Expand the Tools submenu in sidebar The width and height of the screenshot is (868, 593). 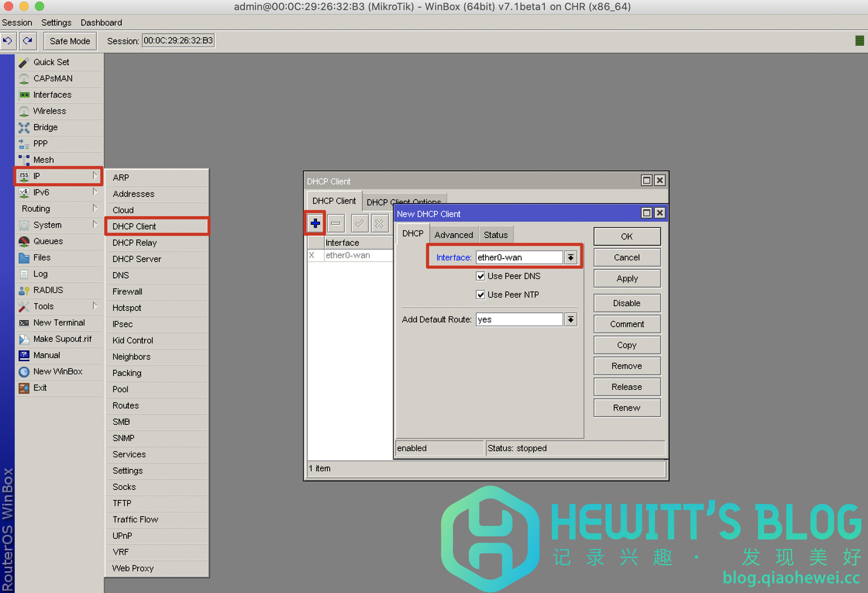59,306
